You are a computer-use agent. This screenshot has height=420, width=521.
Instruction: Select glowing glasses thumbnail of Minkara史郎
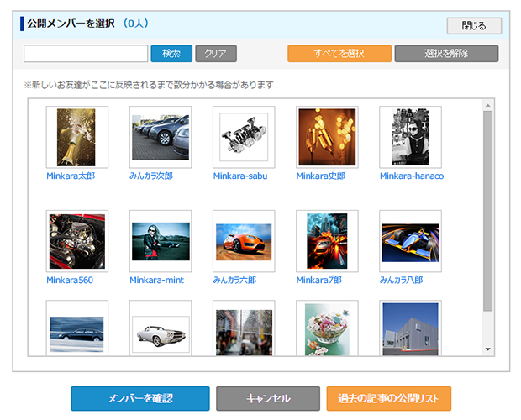point(327,137)
